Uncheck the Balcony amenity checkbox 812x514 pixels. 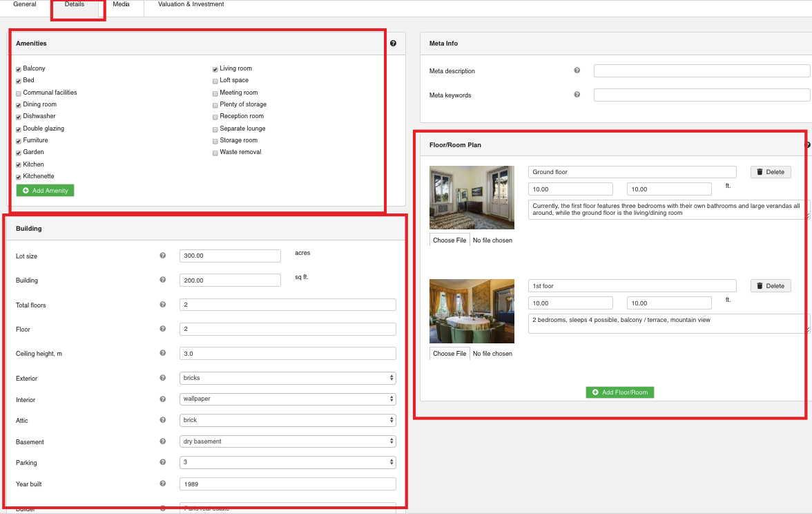19,69
